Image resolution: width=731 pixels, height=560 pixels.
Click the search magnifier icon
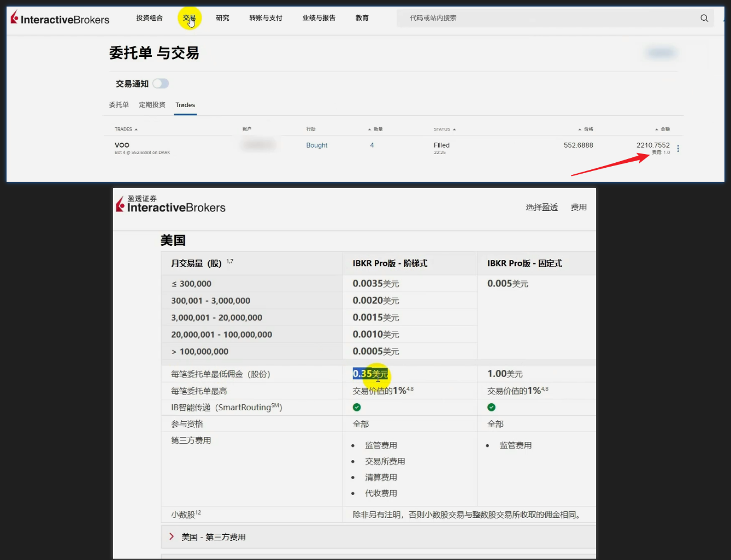pyautogui.click(x=704, y=18)
